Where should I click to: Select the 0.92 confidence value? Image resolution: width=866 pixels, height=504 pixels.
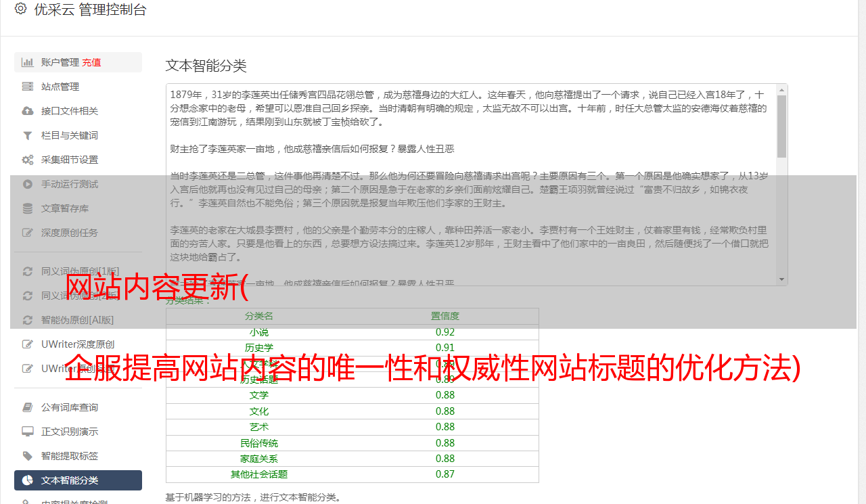(x=445, y=332)
